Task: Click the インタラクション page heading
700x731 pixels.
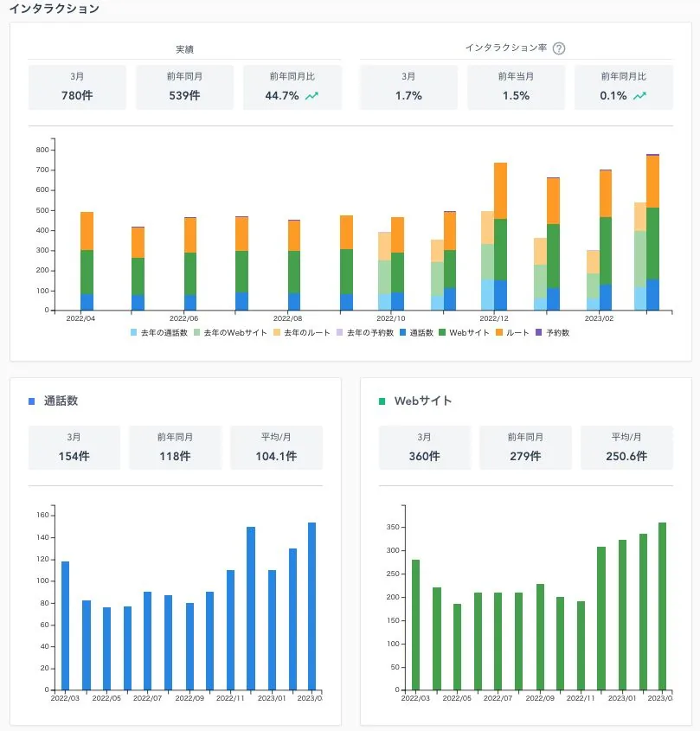Action: coord(55,9)
